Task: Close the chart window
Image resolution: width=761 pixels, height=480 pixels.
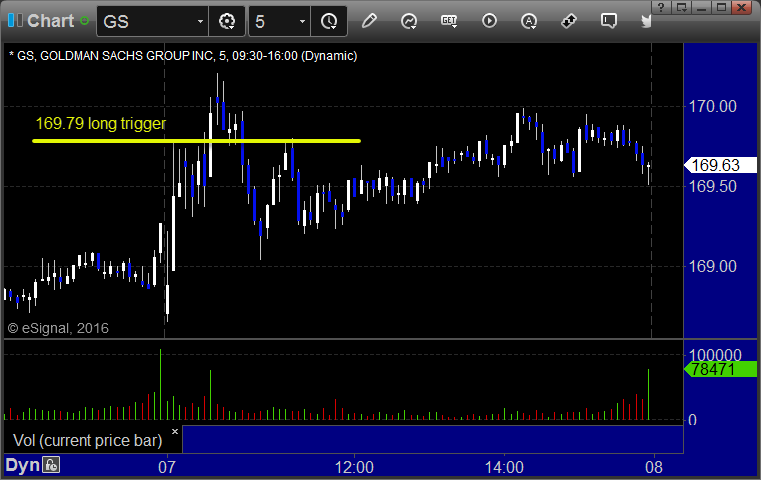Action: pyautogui.click(x=742, y=7)
